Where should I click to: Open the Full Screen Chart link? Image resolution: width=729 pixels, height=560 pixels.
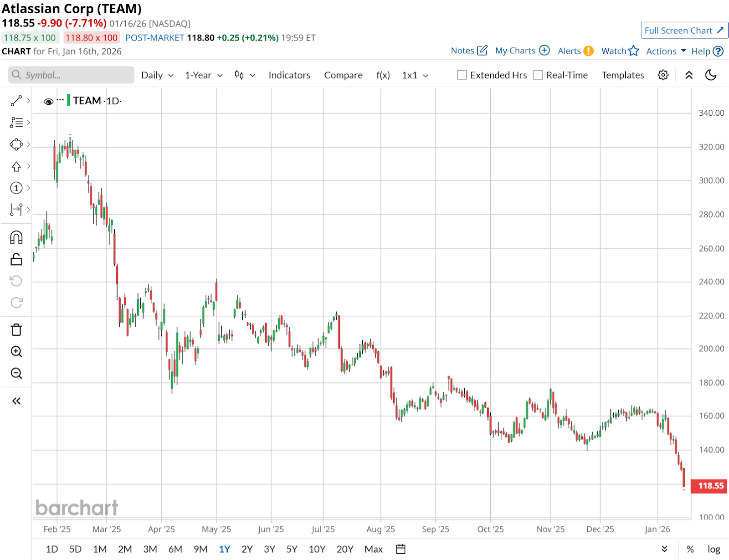[x=684, y=31]
